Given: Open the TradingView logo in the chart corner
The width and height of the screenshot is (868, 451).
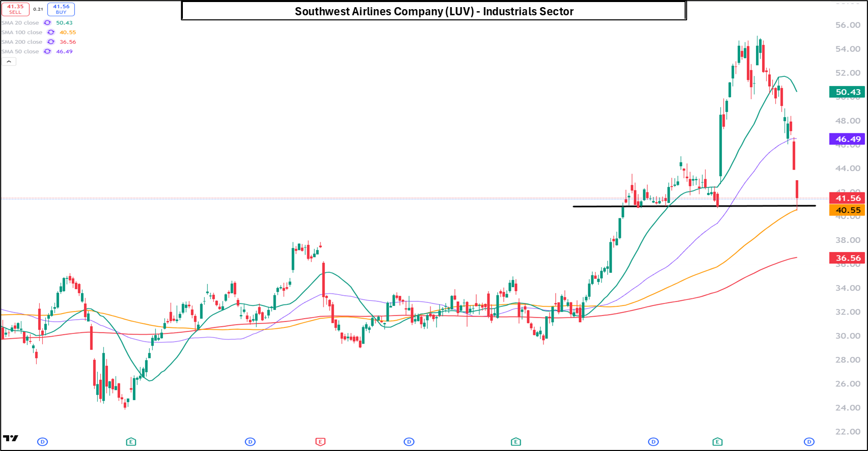Looking at the screenshot, I should (11, 438).
